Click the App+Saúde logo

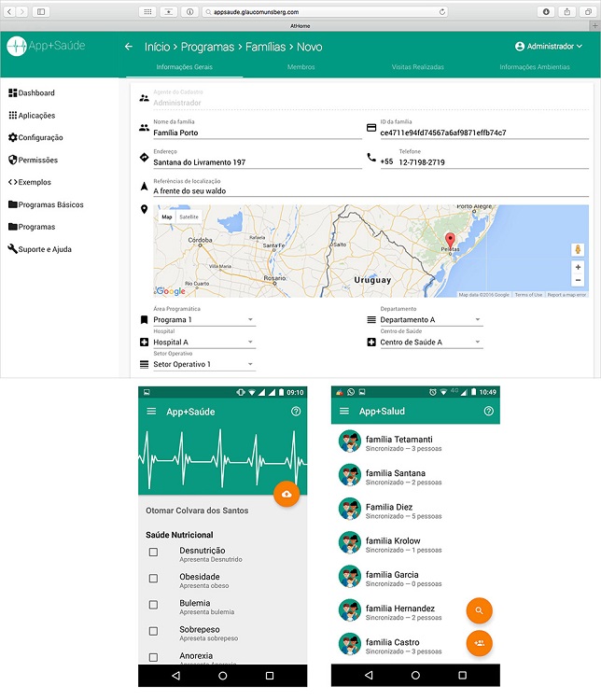[x=46, y=46]
